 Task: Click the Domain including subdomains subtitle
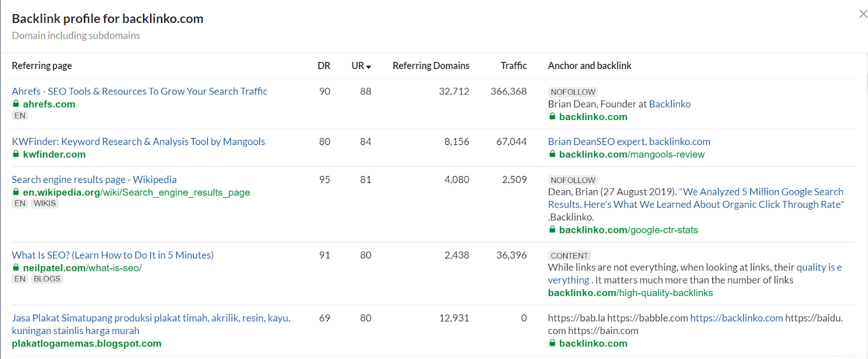pos(76,36)
